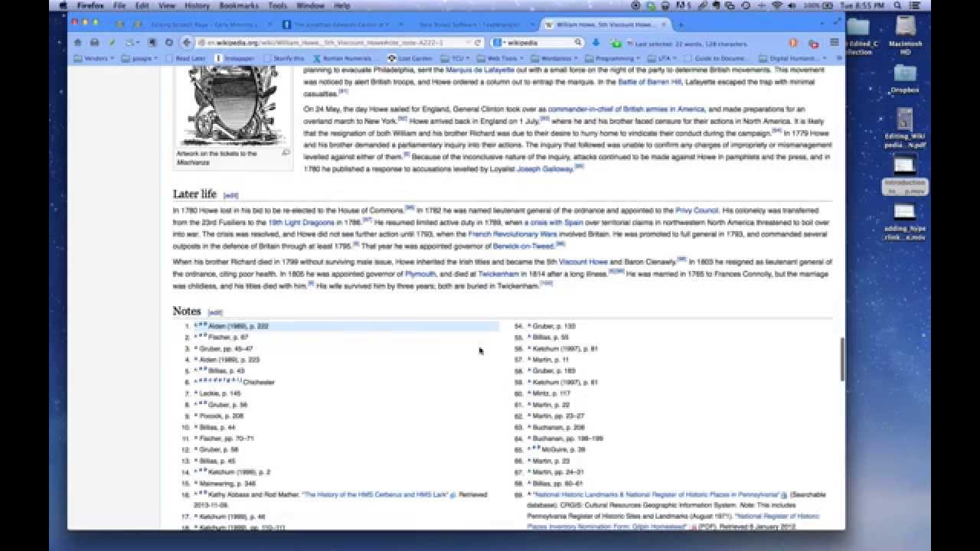Click note 'Alden (1989), p. 222'

coord(238,326)
